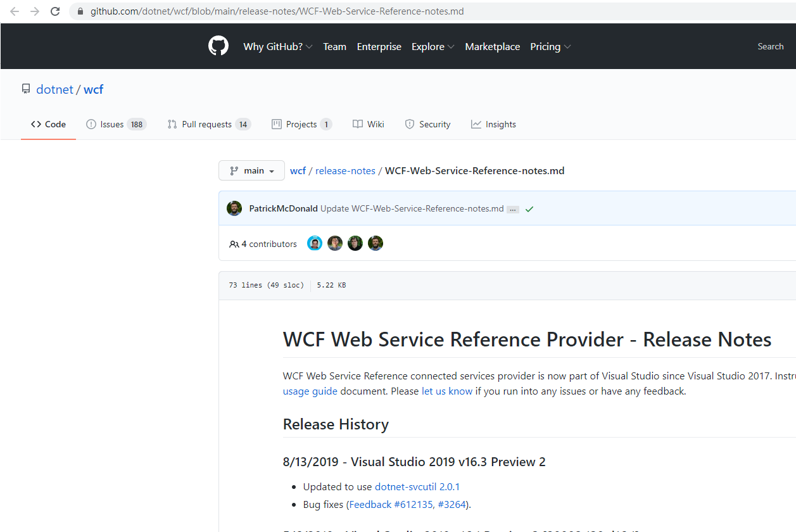This screenshot has height=532, width=796.
Task: Click the 8/13/2019 Visual Studio 2019 heading
Action: pos(414,462)
